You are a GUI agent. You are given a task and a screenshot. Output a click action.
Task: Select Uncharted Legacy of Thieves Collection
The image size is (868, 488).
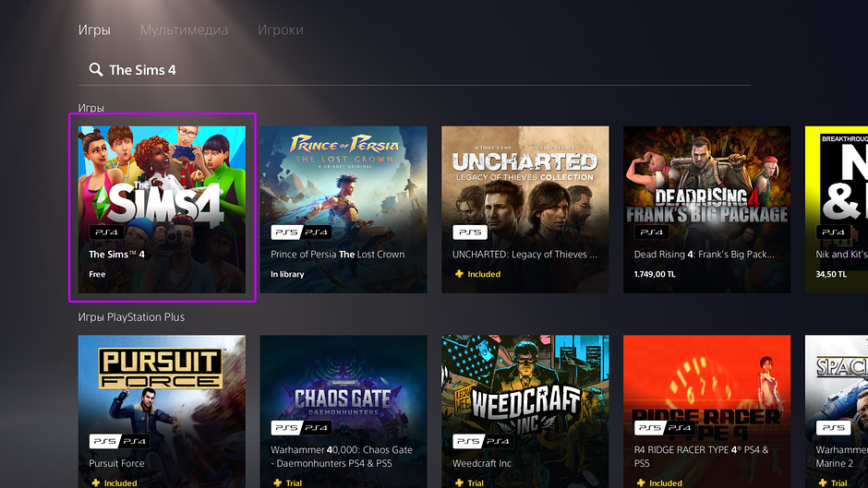524,209
